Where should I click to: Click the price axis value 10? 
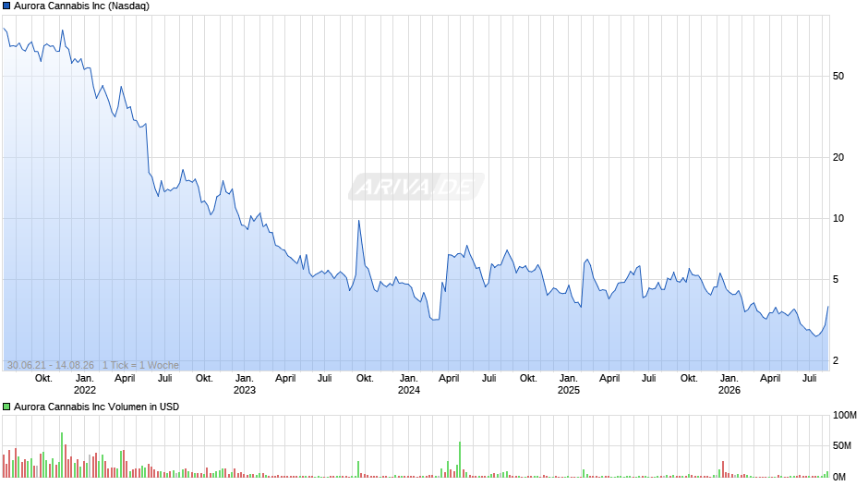coord(838,218)
